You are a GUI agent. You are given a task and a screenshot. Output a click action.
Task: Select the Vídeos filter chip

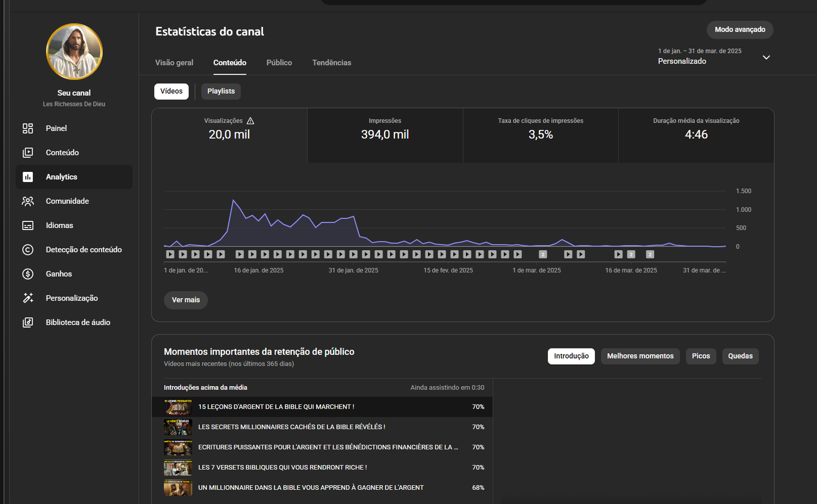172,91
